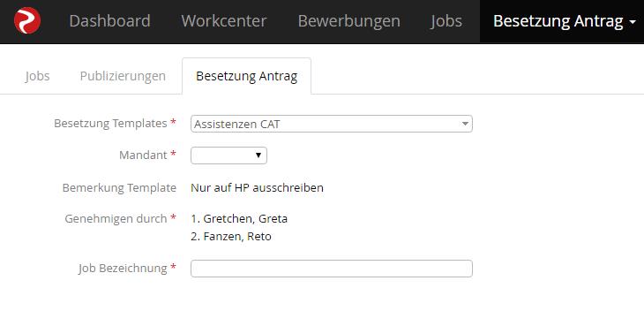This screenshot has height=326, width=644.
Task: Open the Besetzung Templates combo box showing Assistenzen CAT
Action: point(332,124)
